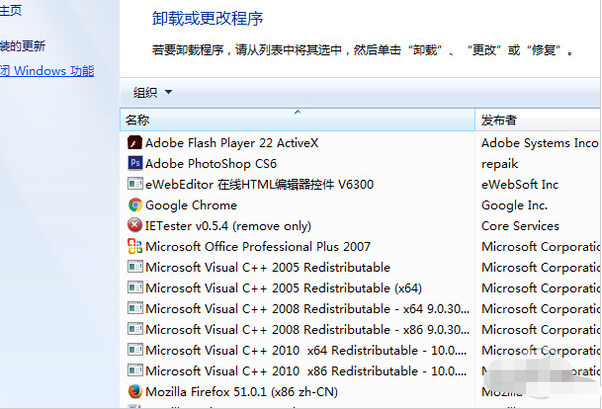
Task: Click icon of Visual C++ 2008 x64 Redistributable
Action: click(135, 308)
